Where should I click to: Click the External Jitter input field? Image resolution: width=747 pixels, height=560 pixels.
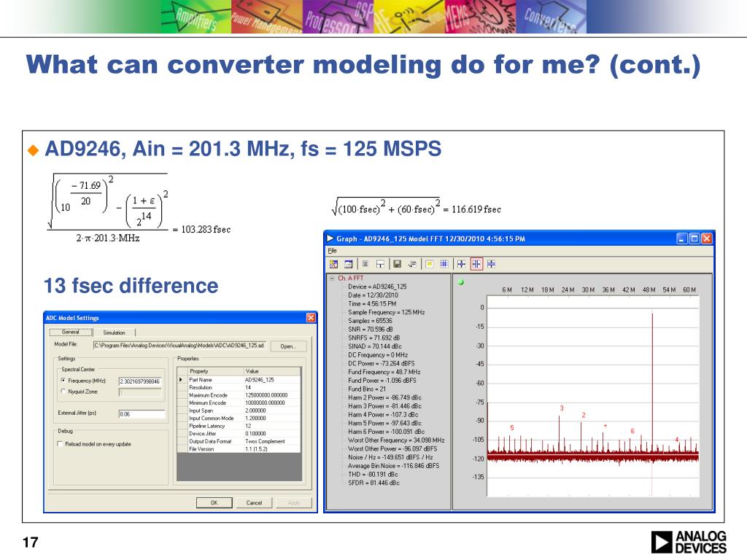click(142, 414)
